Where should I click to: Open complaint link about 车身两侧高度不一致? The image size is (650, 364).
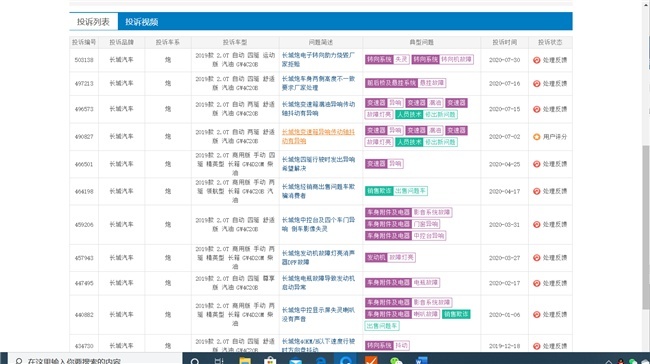318,83
